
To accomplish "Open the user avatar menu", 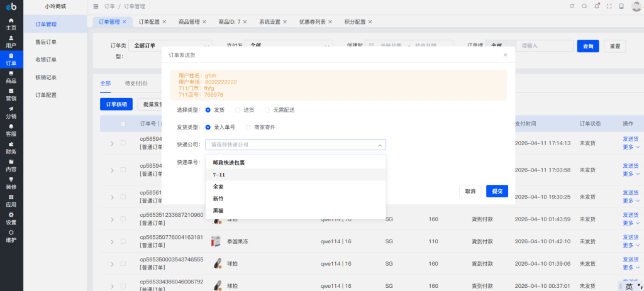I will click(x=636, y=6).
